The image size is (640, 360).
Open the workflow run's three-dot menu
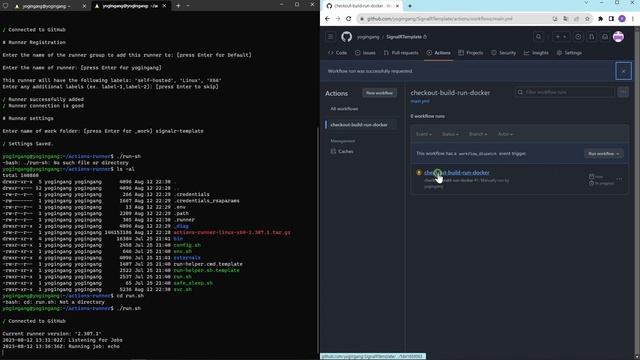point(619,179)
